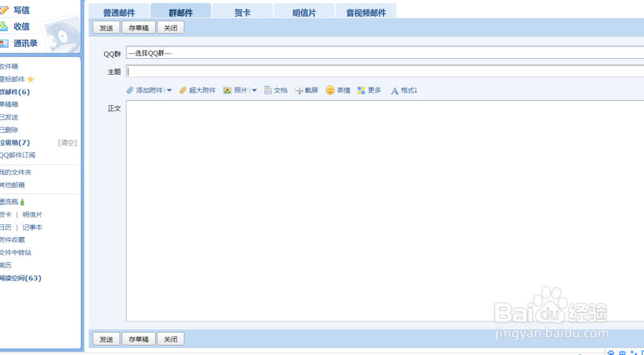The height and width of the screenshot is (355, 644).
Task: Click the top 存草稿 save draft button
Action: [138, 28]
